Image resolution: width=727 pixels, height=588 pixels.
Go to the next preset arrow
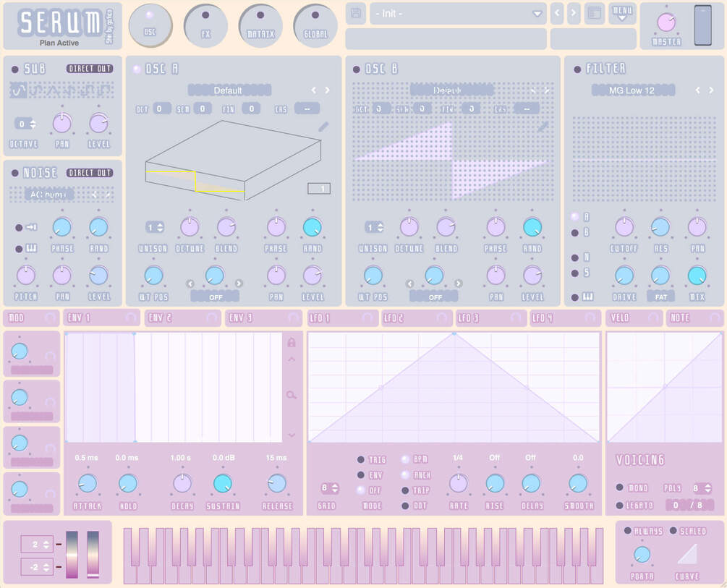pyautogui.click(x=574, y=13)
